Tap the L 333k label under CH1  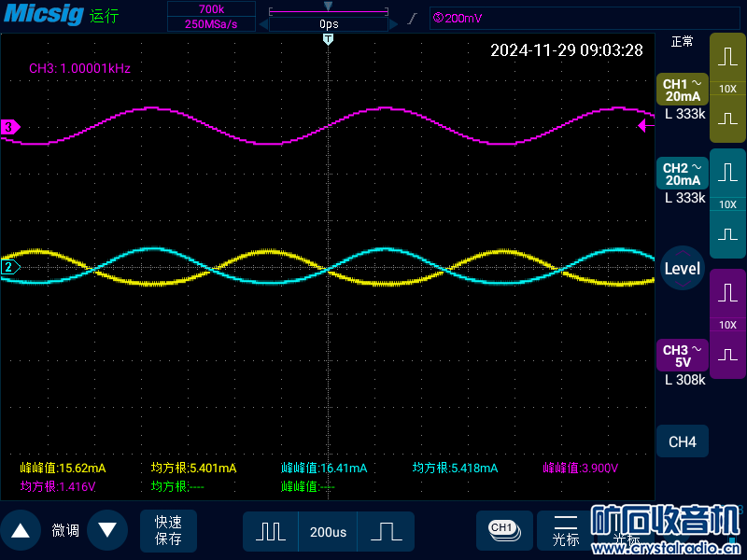tap(684, 114)
